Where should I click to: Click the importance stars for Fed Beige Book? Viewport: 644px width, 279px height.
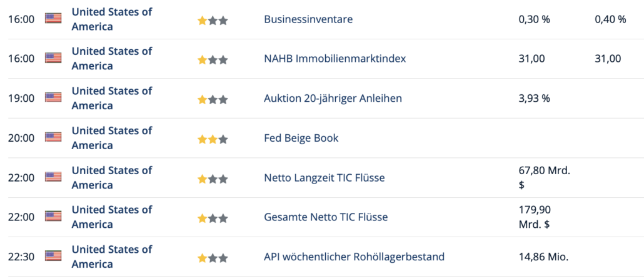click(213, 140)
